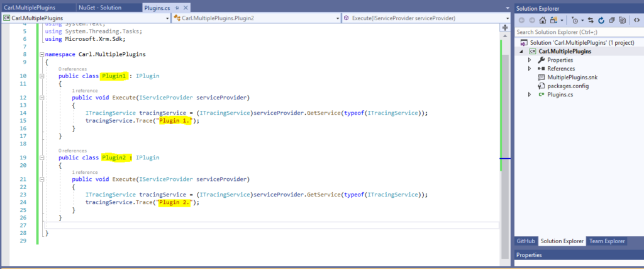Click the Properties panel header

click(x=579, y=255)
